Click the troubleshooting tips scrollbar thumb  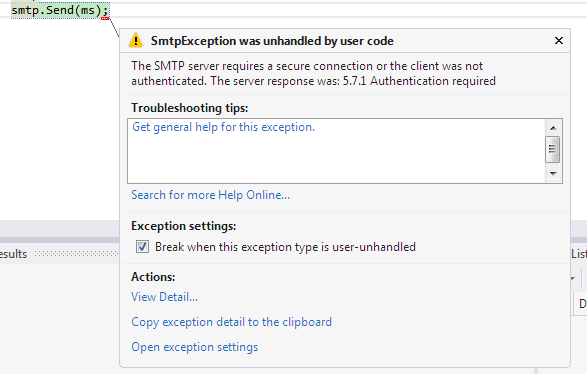click(553, 149)
